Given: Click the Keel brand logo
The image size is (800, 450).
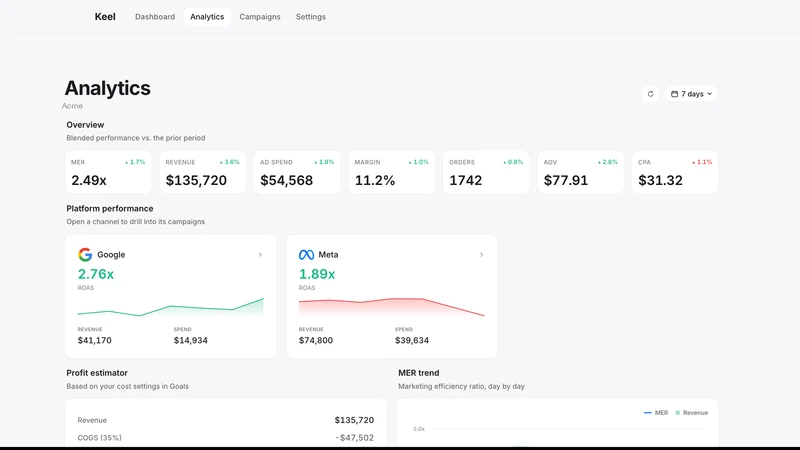Looking at the screenshot, I should click(x=105, y=17).
